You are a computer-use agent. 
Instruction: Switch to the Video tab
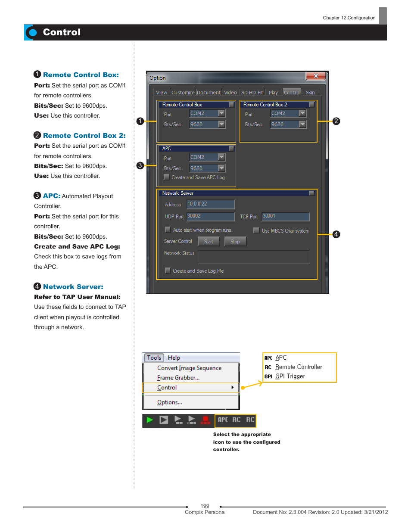click(x=230, y=92)
